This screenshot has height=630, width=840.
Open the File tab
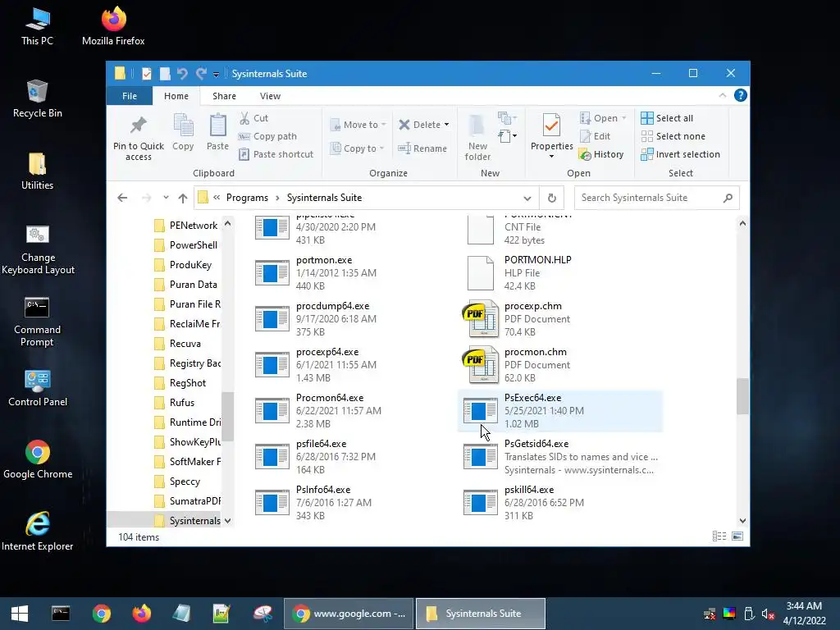pos(130,96)
